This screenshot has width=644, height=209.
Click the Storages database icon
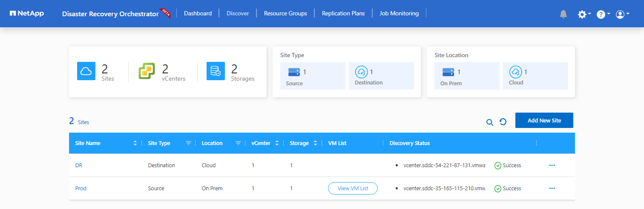pos(216,71)
